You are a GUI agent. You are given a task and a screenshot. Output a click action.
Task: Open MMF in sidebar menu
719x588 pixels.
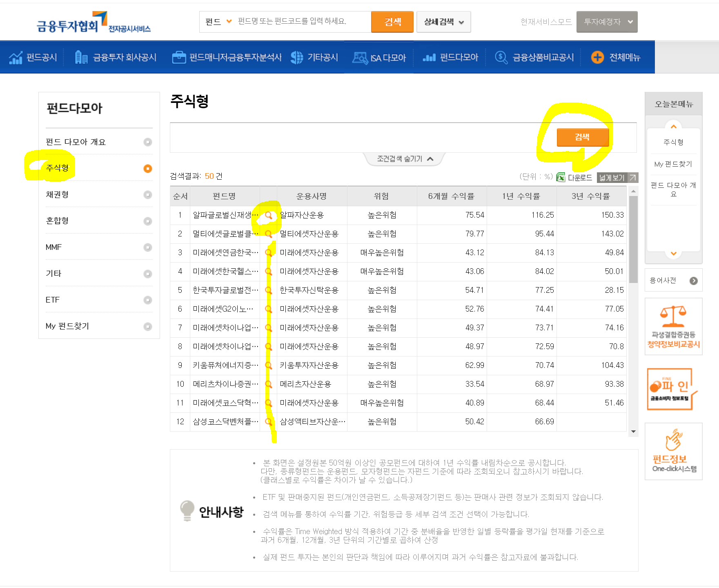pos(53,247)
